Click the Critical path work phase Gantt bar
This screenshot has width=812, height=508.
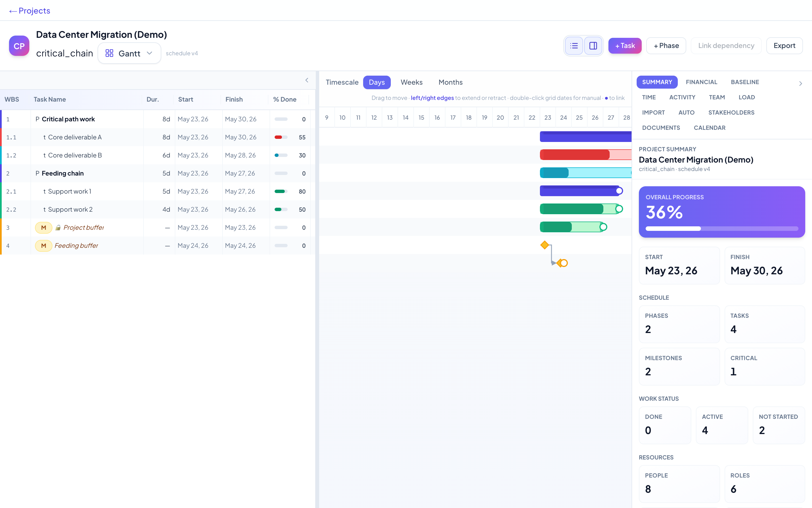[586, 137]
